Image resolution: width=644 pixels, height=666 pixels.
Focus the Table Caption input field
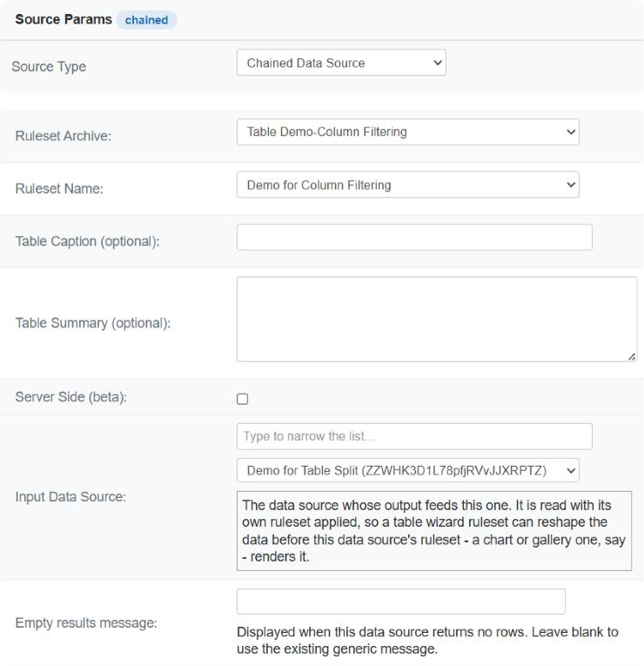414,237
